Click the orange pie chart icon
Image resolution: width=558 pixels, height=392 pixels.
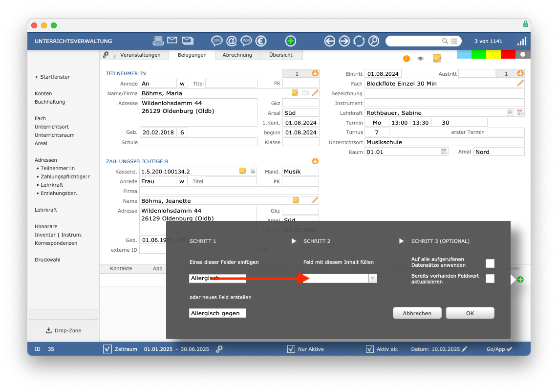tap(407, 58)
